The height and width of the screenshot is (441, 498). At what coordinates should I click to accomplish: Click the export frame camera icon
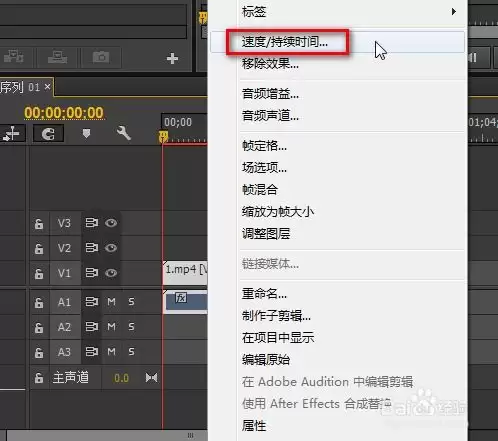pyautogui.click(x=101, y=57)
